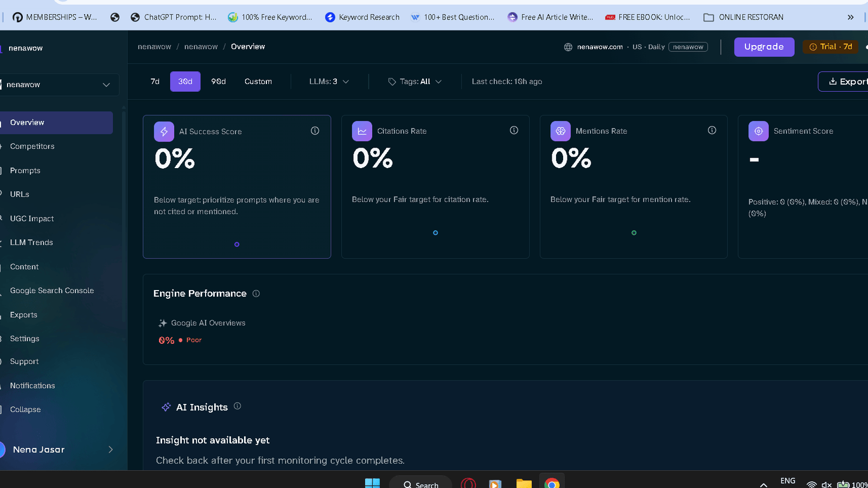Select the 90d time range
Viewport: 868px width, 488px height.
point(219,81)
